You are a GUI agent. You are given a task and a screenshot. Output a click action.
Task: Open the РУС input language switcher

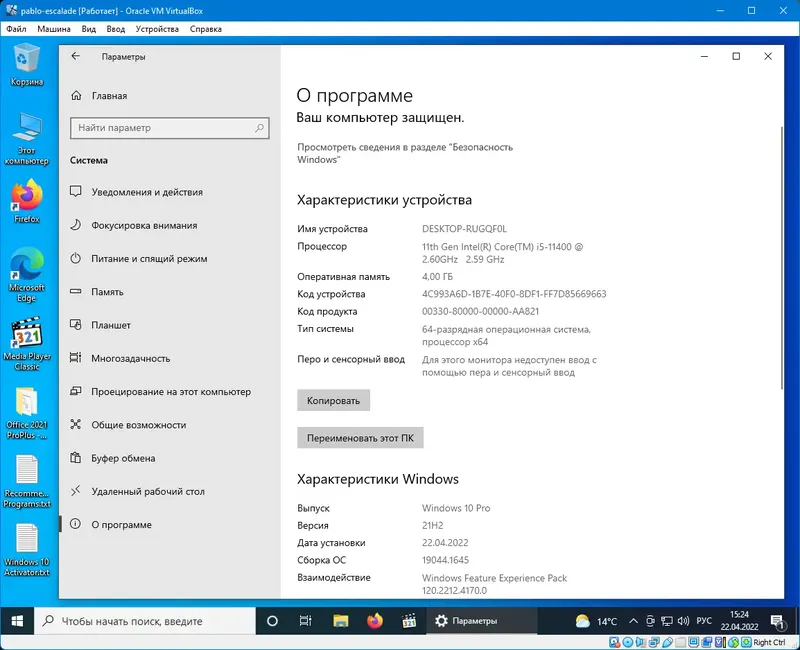(x=704, y=621)
